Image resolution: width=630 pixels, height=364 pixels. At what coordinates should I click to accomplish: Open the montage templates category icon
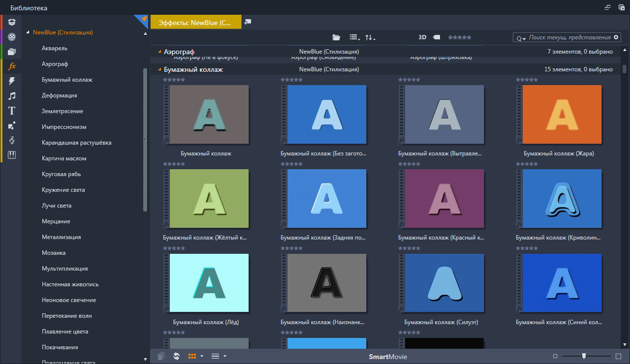pyautogui.click(x=12, y=125)
